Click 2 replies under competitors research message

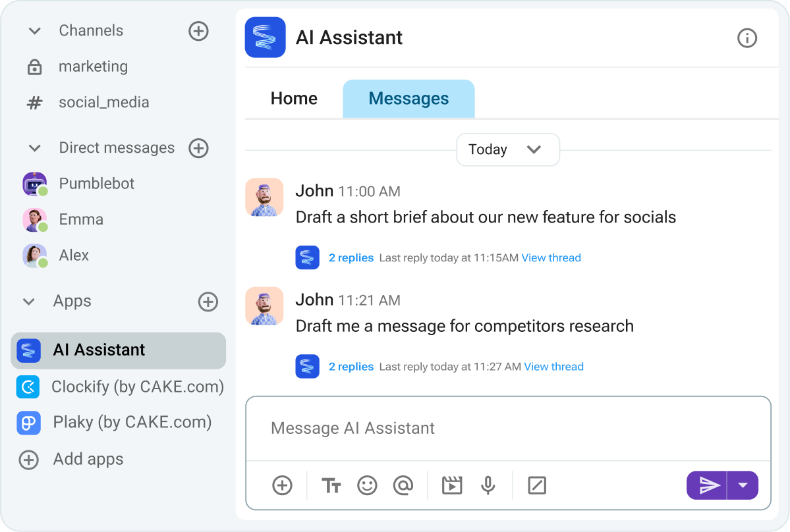point(351,366)
